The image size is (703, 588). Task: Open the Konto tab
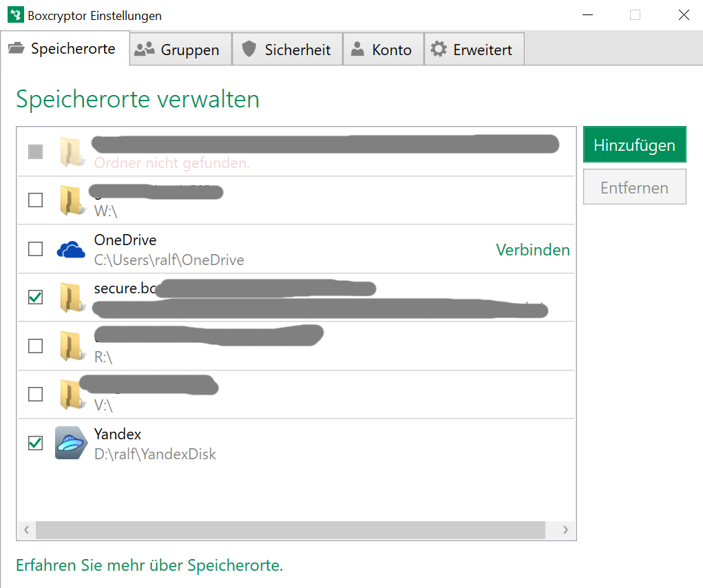tap(384, 50)
